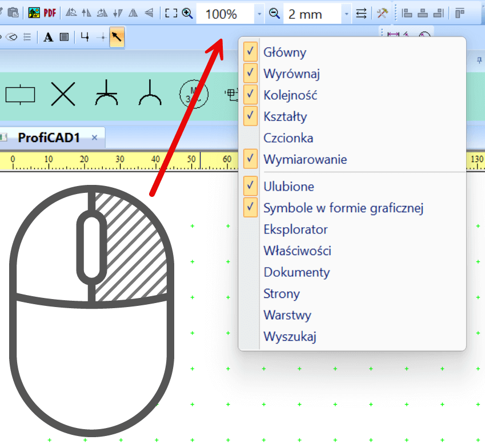Pick the relay coil rectangle symbol
This screenshot has width=485, height=448.
click(x=20, y=95)
